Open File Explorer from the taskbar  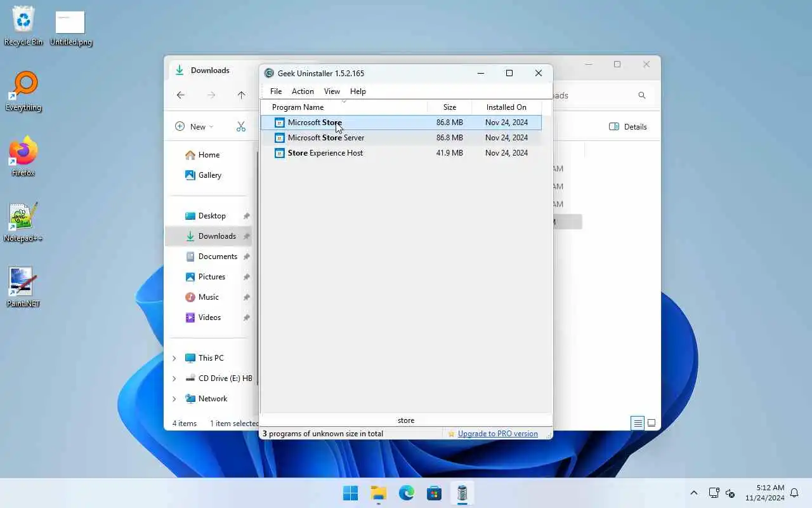(379, 493)
